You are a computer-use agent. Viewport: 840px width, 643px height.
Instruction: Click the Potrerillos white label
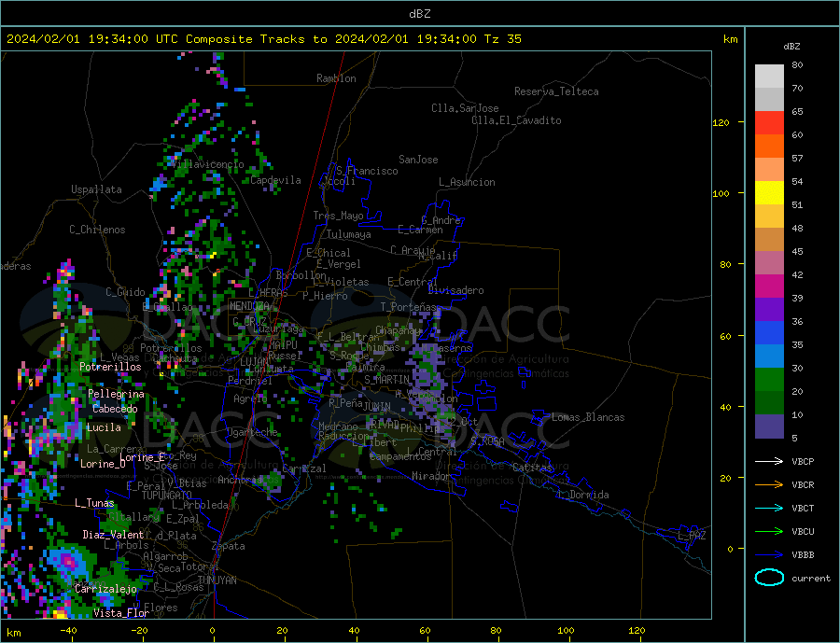click(x=110, y=367)
